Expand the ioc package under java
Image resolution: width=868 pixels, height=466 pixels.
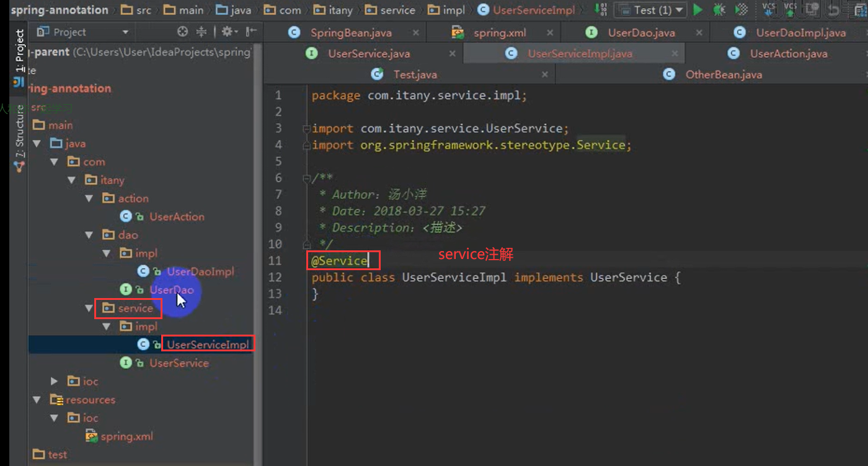(55, 381)
